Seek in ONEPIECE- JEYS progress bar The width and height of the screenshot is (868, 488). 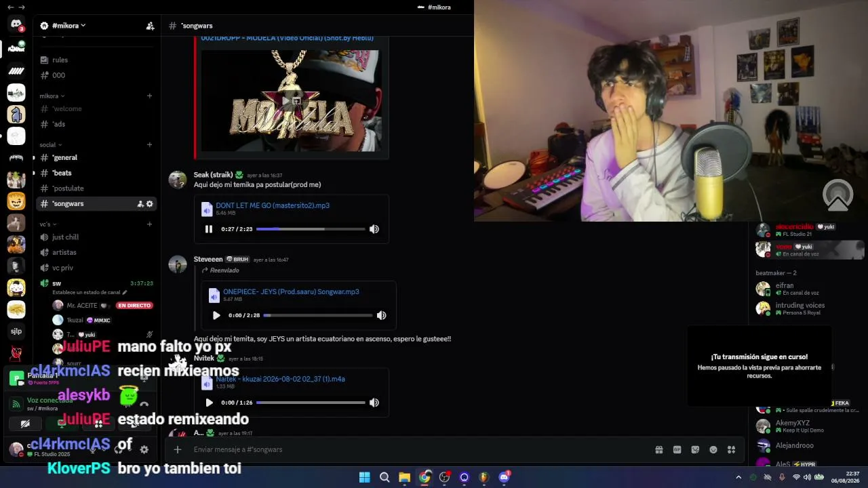click(318, 315)
